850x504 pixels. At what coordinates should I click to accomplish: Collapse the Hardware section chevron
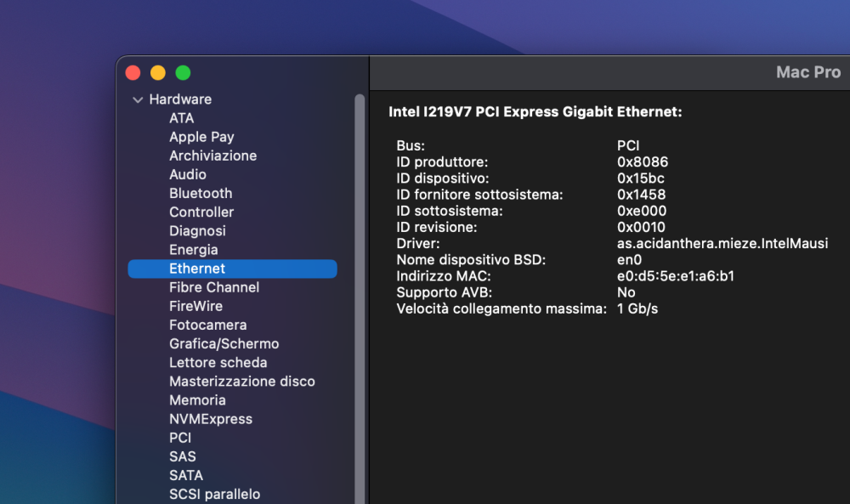[x=138, y=99]
